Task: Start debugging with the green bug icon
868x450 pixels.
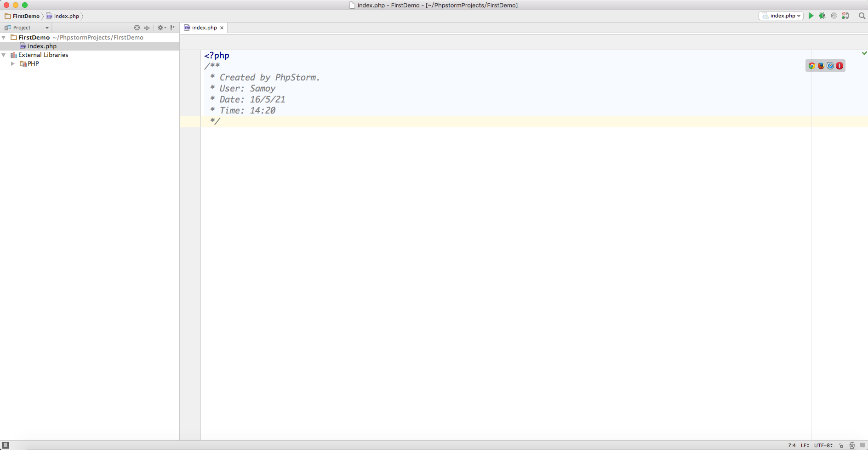Action: pyautogui.click(x=822, y=16)
